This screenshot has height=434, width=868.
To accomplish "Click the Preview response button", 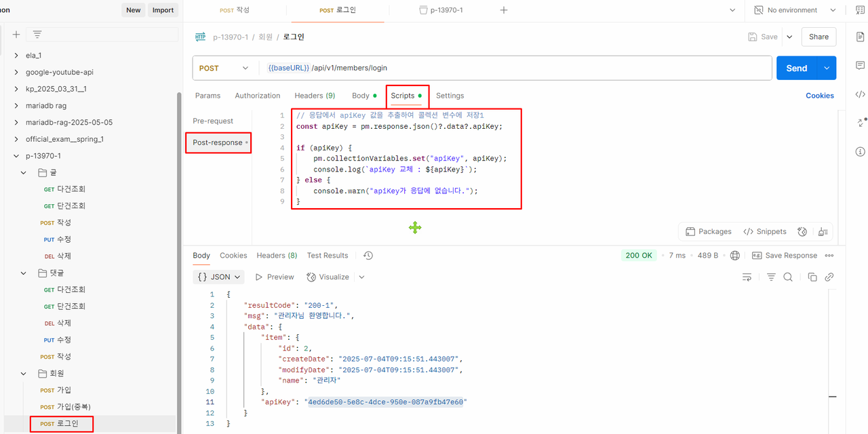I will pos(275,277).
